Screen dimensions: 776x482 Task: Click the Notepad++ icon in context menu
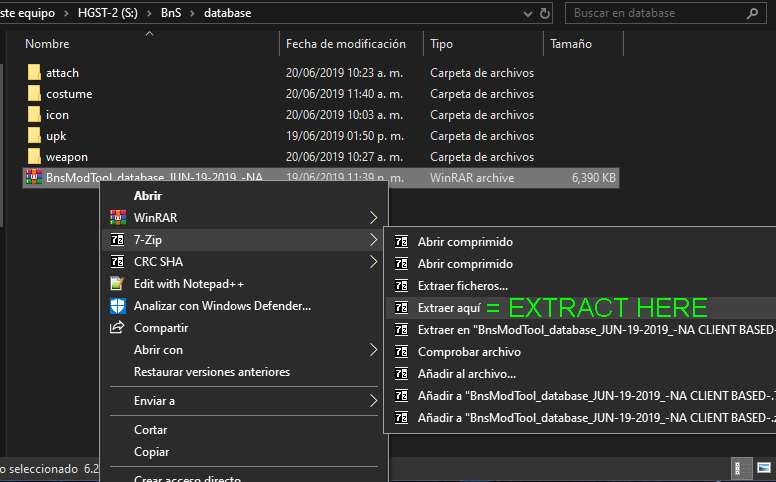click(x=117, y=284)
